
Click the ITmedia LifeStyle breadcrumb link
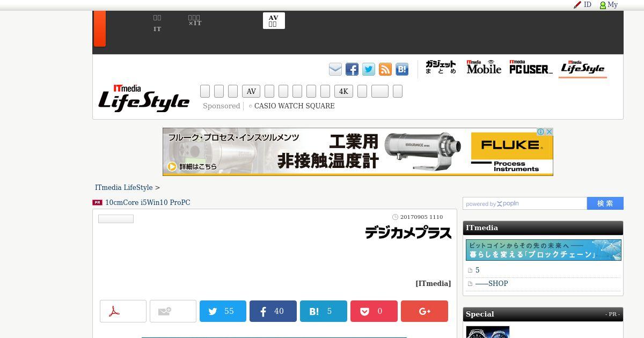[x=124, y=188]
